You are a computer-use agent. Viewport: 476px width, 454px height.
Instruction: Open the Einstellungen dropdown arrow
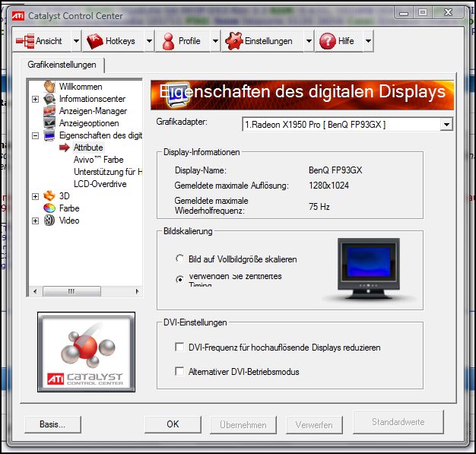point(309,41)
